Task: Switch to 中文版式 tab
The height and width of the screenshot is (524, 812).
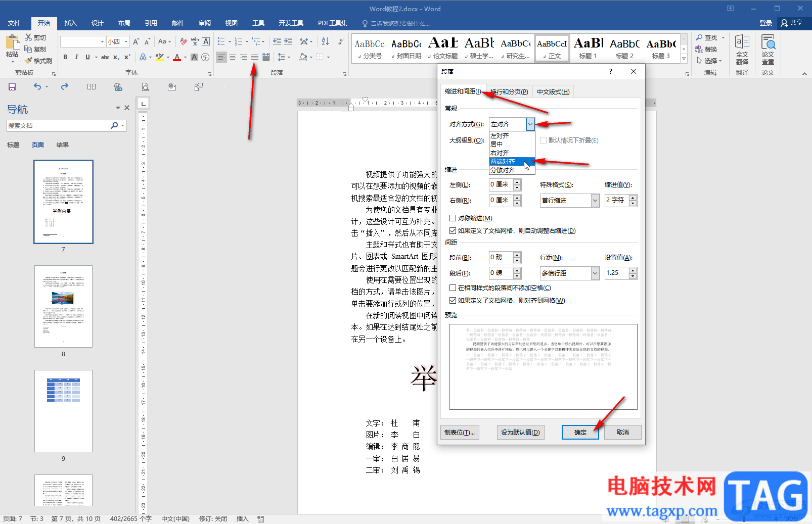Action: coord(553,91)
